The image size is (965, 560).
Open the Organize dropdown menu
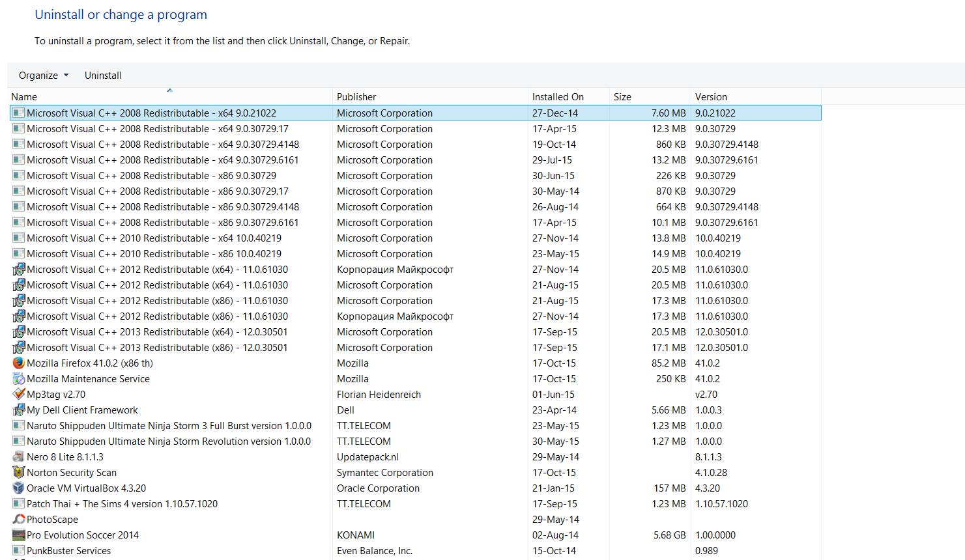(44, 76)
